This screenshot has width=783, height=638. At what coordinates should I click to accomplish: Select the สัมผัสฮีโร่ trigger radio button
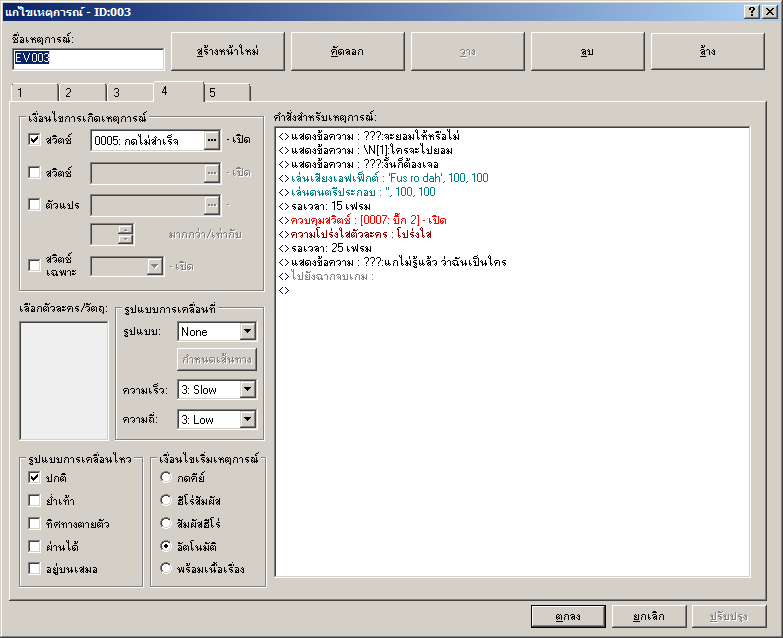(166, 523)
